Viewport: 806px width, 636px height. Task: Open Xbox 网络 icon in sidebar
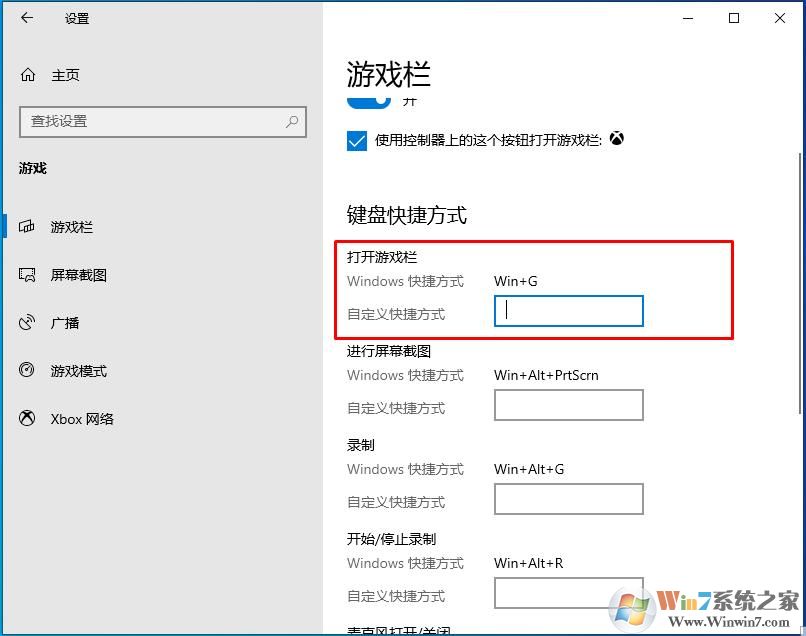pyautogui.click(x=27, y=418)
